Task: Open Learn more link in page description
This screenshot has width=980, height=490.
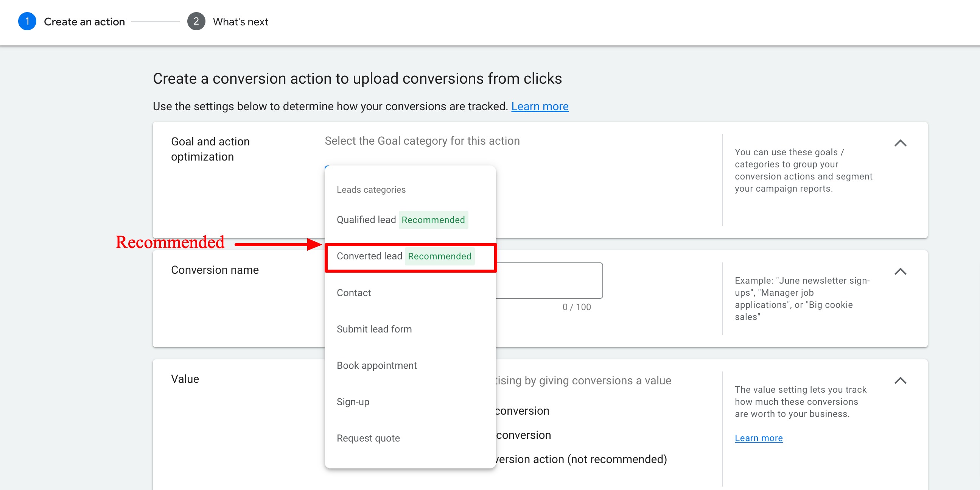Action: point(540,106)
